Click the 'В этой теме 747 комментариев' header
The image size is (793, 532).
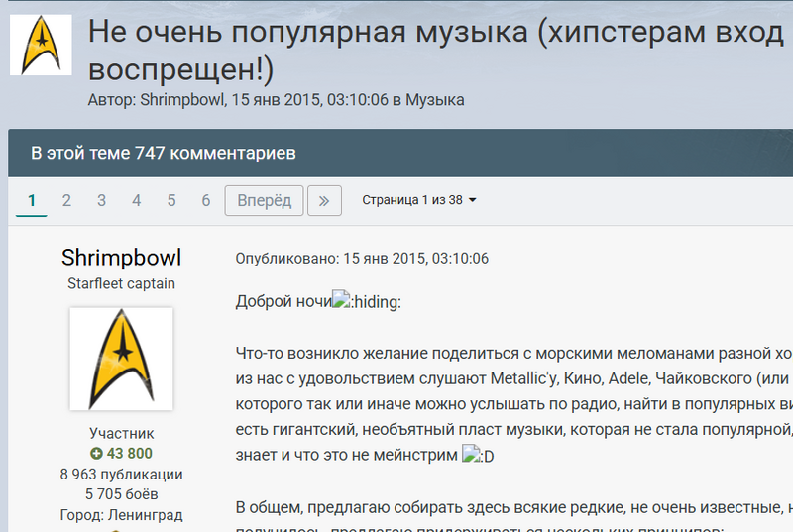pos(163,154)
